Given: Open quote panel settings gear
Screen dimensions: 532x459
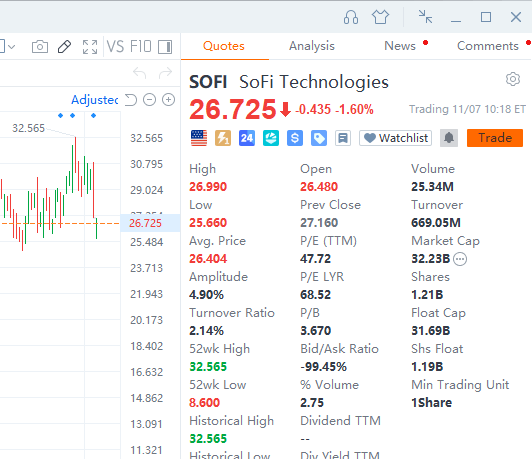Looking at the screenshot, I should [x=513, y=79].
